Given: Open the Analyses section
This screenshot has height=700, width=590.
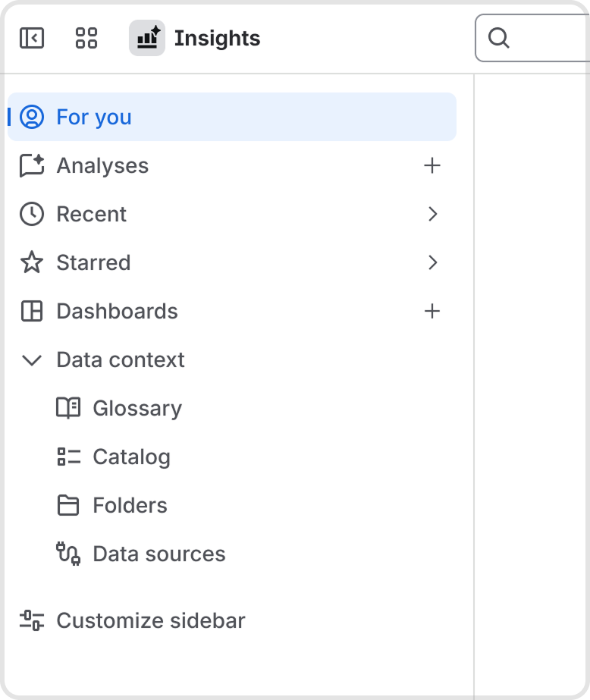Looking at the screenshot, I should click(102, 165).
